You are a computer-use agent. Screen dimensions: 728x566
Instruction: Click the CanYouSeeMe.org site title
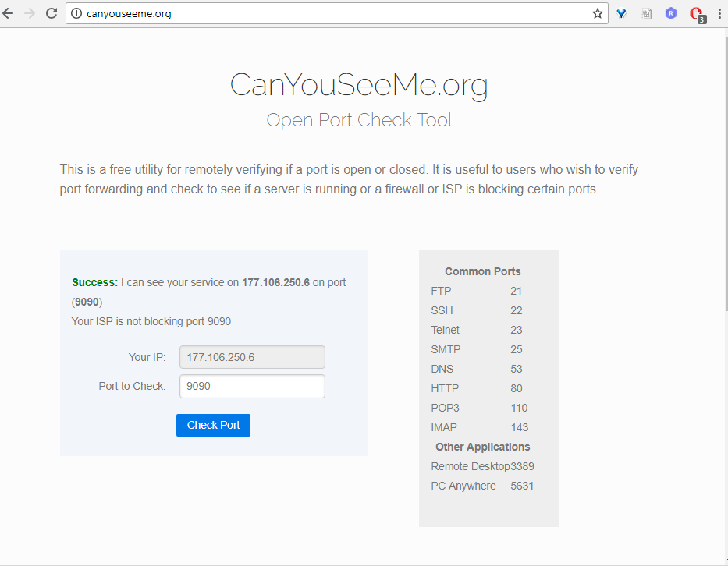click(x=359, y=85)
